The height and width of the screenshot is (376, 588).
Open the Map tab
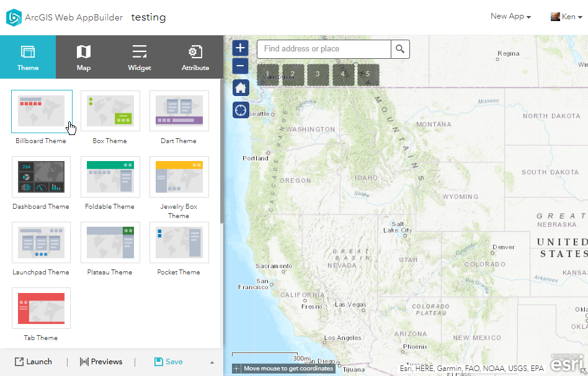[84, 57]
